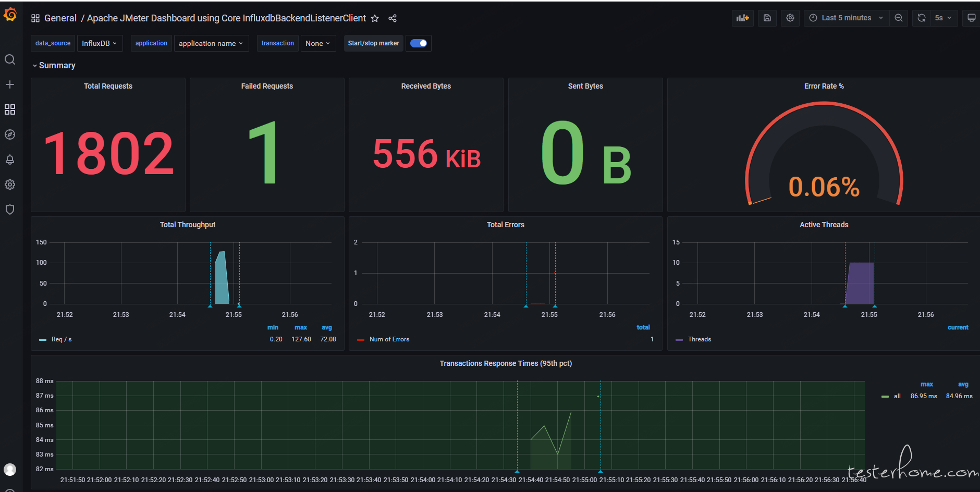
Task: Click the Add panel icon
Action: click(x=743, y=18)
